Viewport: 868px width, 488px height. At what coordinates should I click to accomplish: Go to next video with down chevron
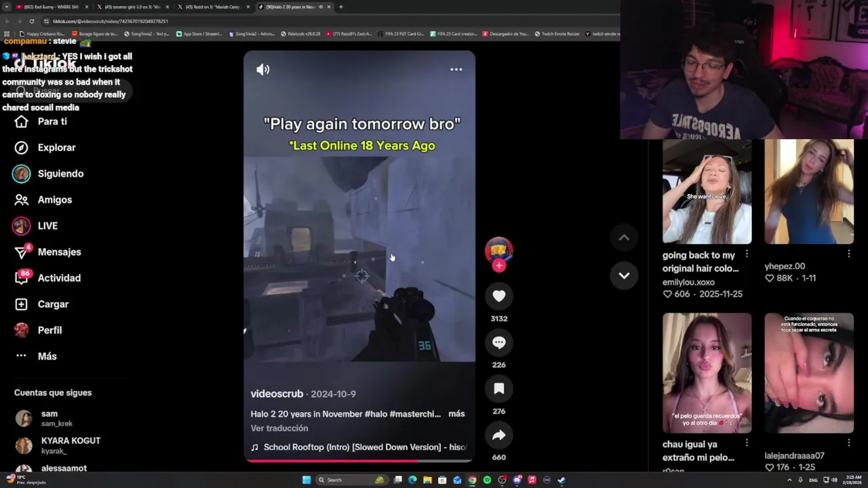(x=624, y=275)
